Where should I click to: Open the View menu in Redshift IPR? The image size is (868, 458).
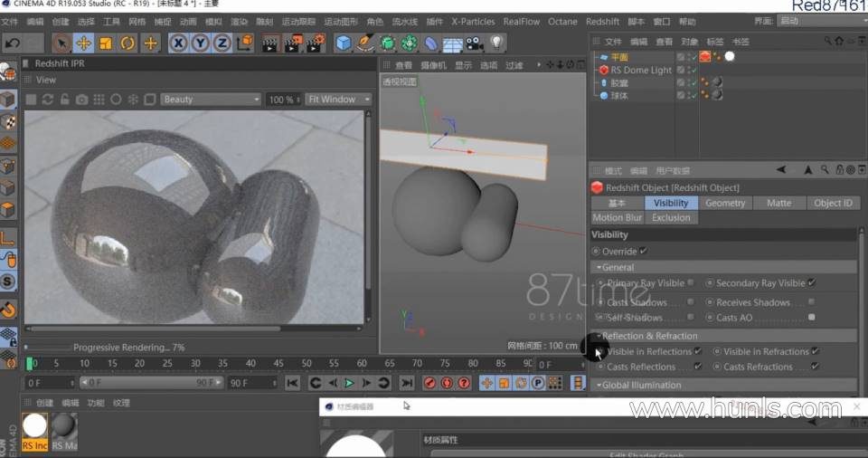(46, 80)
